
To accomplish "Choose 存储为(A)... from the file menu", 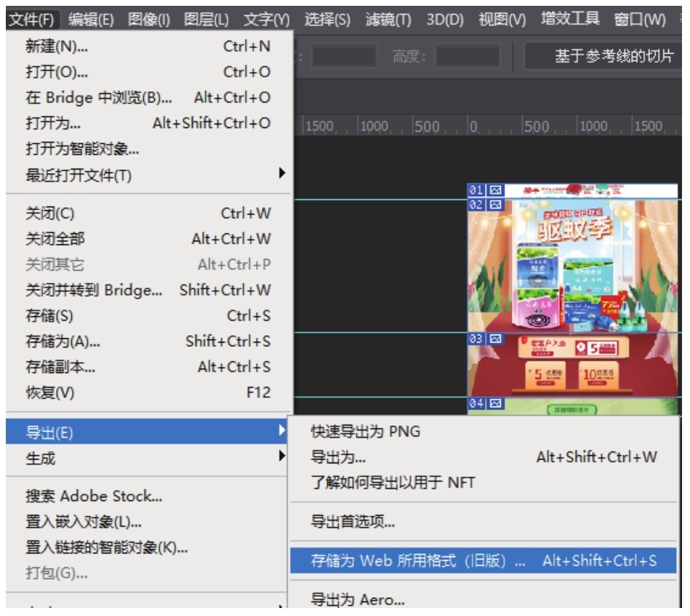I will 149,341.
